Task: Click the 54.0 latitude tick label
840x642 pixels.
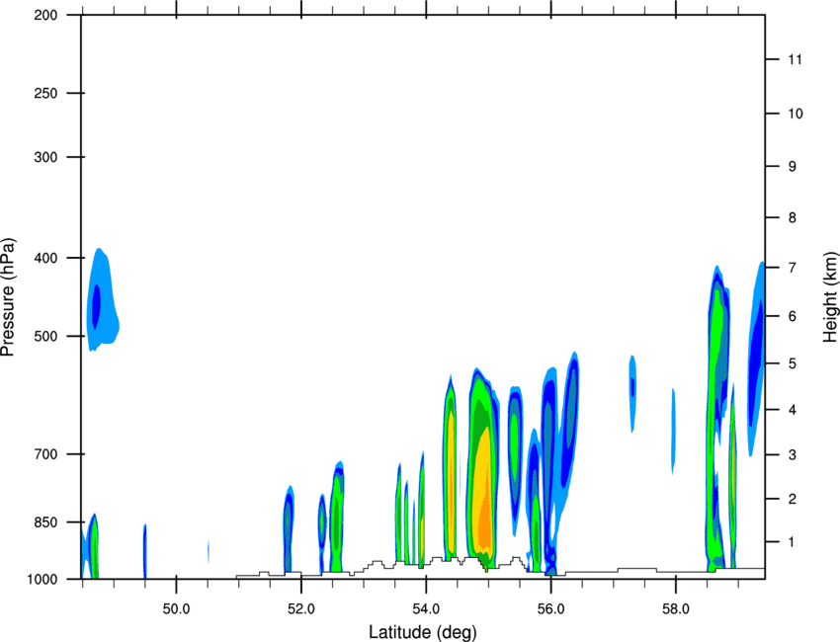Action: pos(426,609)
